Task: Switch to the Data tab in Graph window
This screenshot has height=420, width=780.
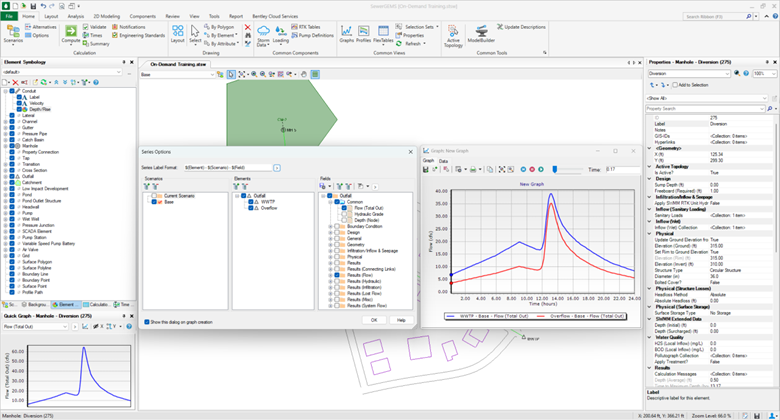Action: click(443, 161)
